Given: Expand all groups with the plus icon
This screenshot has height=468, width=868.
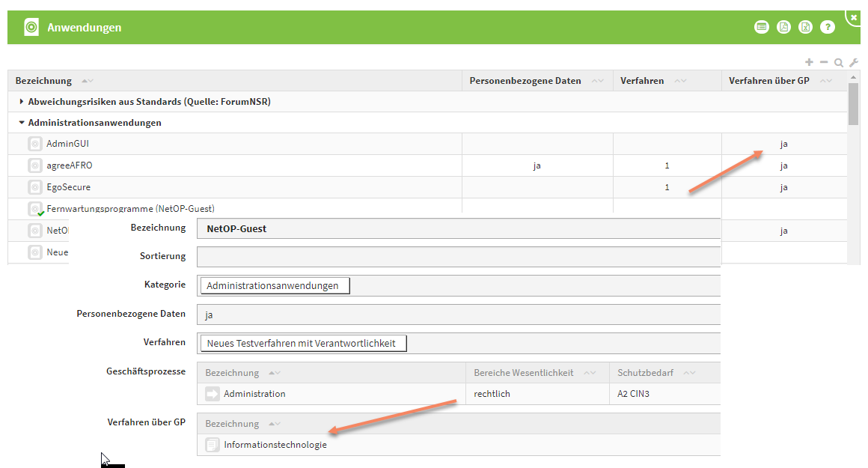Looking at the screenshot, I should pyautogui.click(x=810, y=62).
